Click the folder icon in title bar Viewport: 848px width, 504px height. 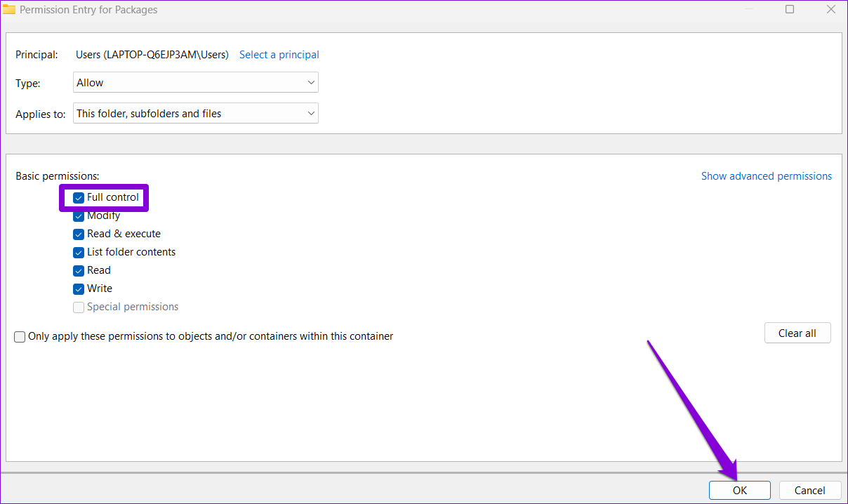point(9,10)
